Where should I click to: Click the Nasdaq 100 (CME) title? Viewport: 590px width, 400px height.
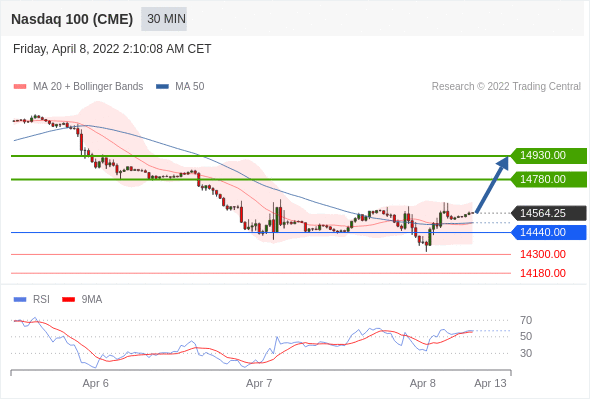click(x=72, y=19)
